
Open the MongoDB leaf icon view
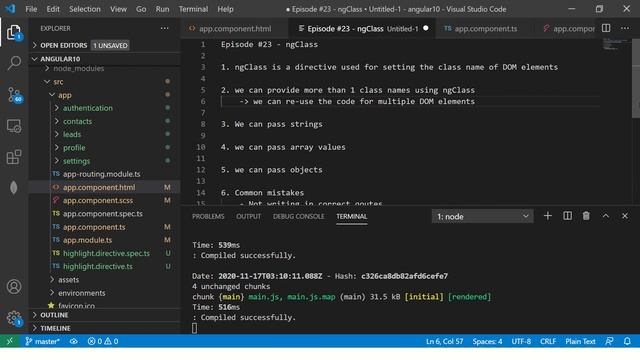tap(13, 187)
